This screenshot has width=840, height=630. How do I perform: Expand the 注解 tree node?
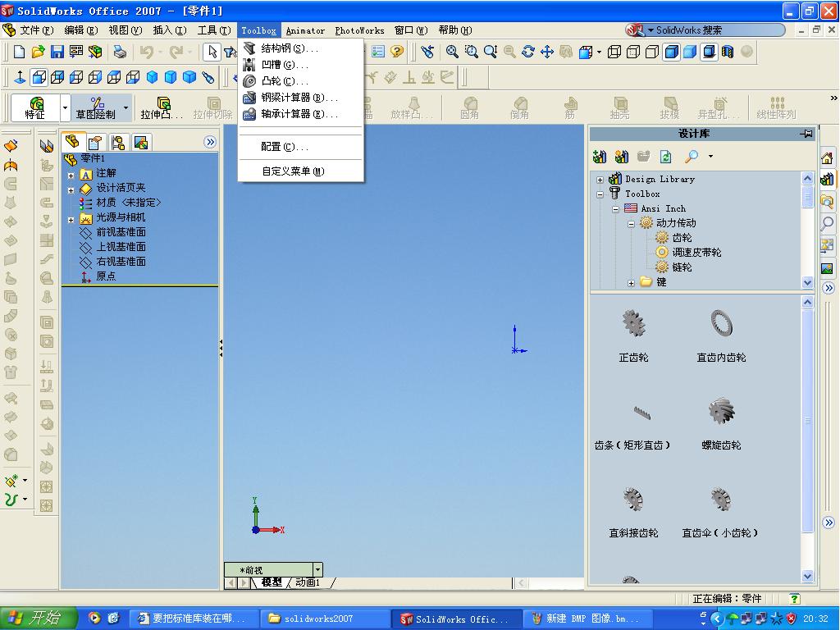[x=71, y=176]
